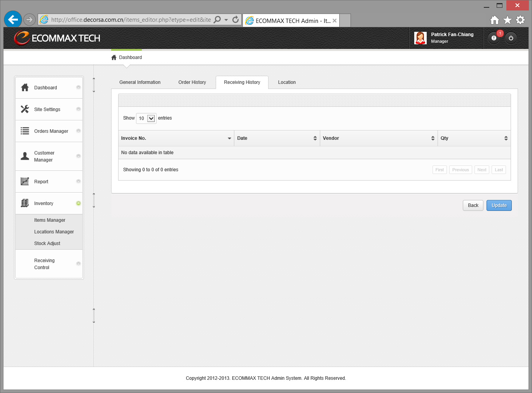Click the browser back arrow button
Viewport: 532px width, 393px height.
click(13, 19)
